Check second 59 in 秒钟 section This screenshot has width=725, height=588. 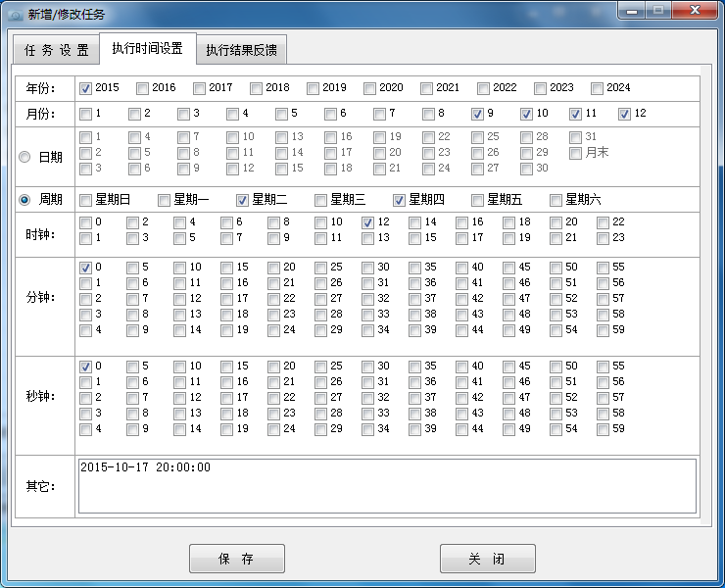(x=603, y=430)
